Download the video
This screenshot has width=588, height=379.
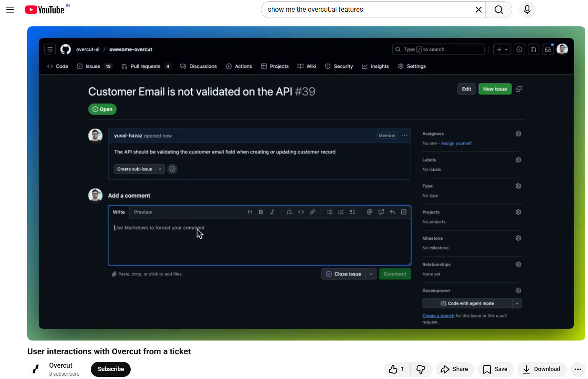tap(542, 369)
